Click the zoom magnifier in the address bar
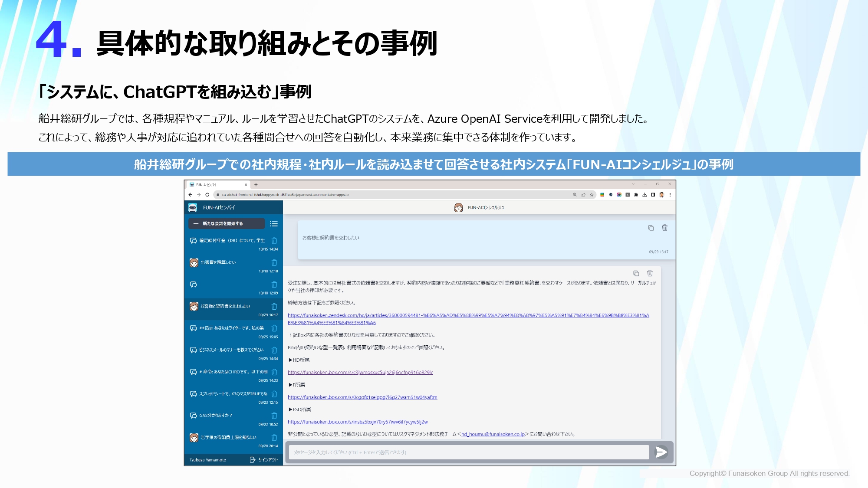Viewport: 868px width, 488px height. 575,195
